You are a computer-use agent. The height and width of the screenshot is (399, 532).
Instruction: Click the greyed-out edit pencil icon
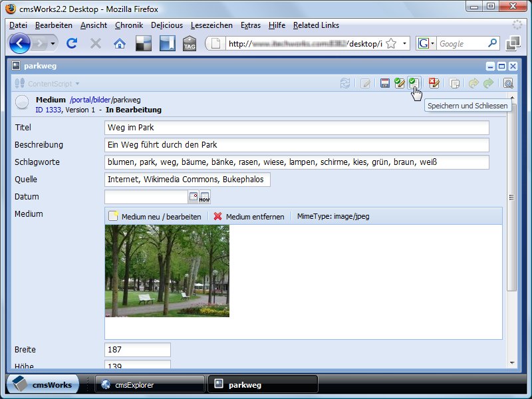(x=365, y=84)
